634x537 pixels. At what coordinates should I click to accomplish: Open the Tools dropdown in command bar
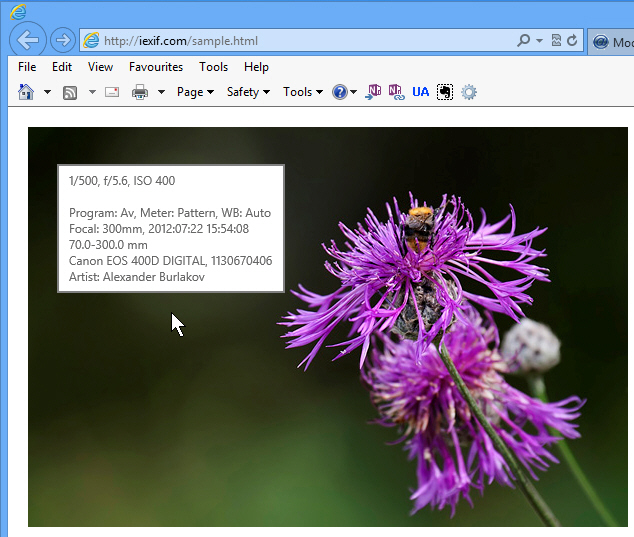click(303, 92)
